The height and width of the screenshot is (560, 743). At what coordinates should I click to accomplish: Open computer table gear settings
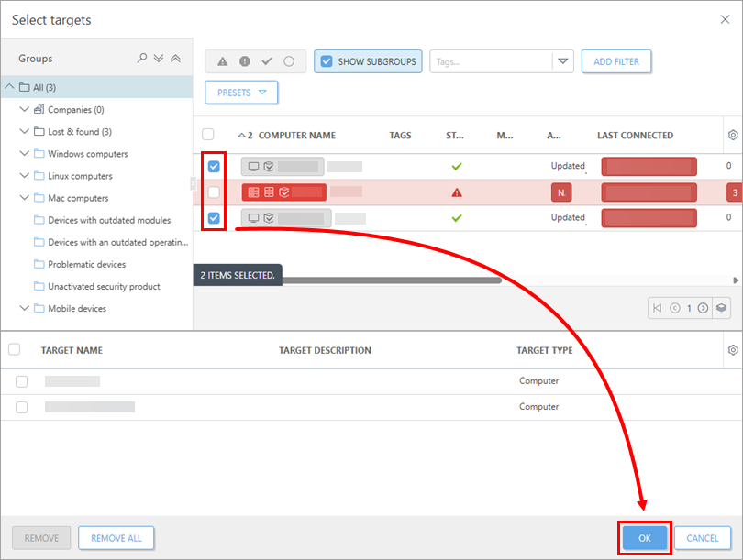[x=733, y=135]
